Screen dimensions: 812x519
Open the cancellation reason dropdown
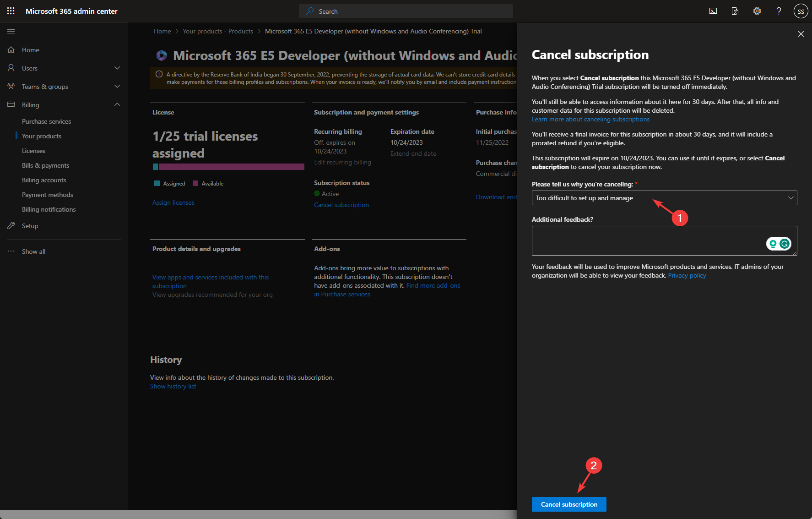coord(664,198)
